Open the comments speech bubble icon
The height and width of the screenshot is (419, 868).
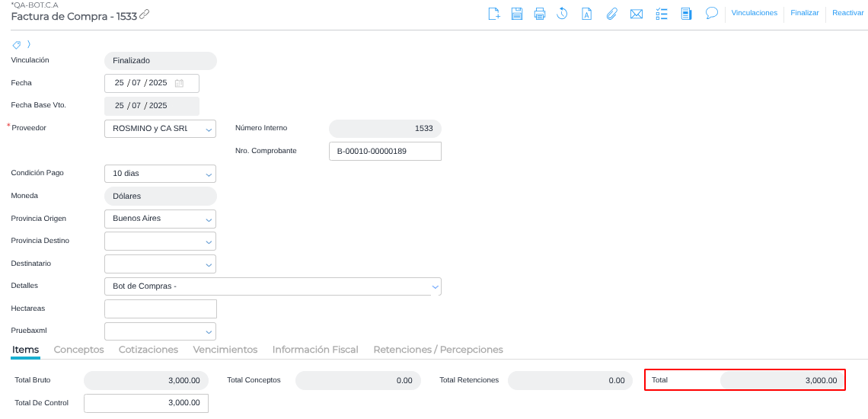[x=712, y=13]
